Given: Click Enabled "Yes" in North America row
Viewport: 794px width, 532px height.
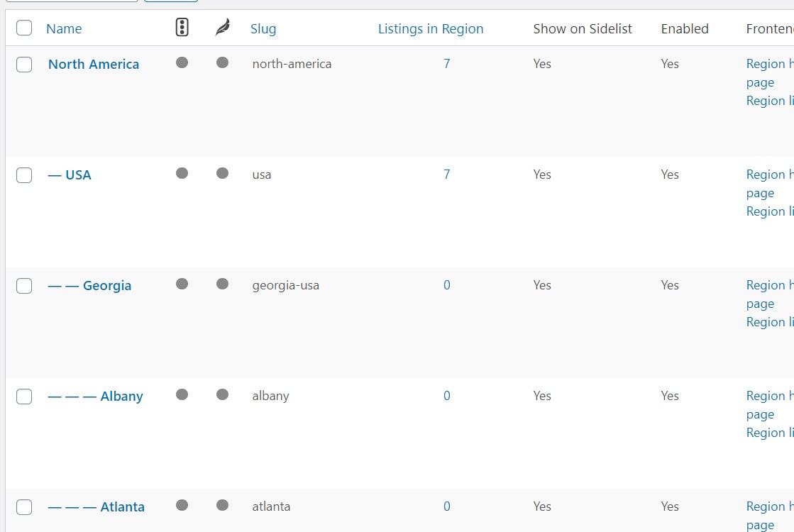Looking at the screenshot, I should [669, 64].
